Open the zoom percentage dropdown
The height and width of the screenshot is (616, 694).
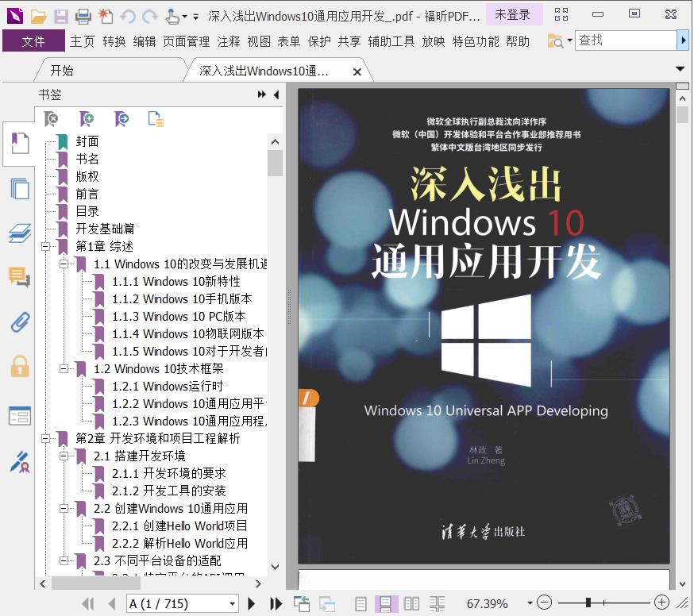530,603
